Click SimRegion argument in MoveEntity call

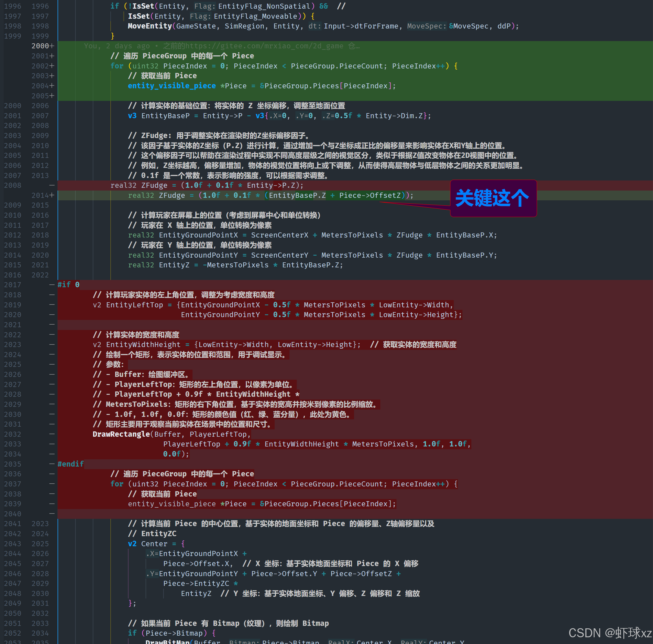coord(244,26)
